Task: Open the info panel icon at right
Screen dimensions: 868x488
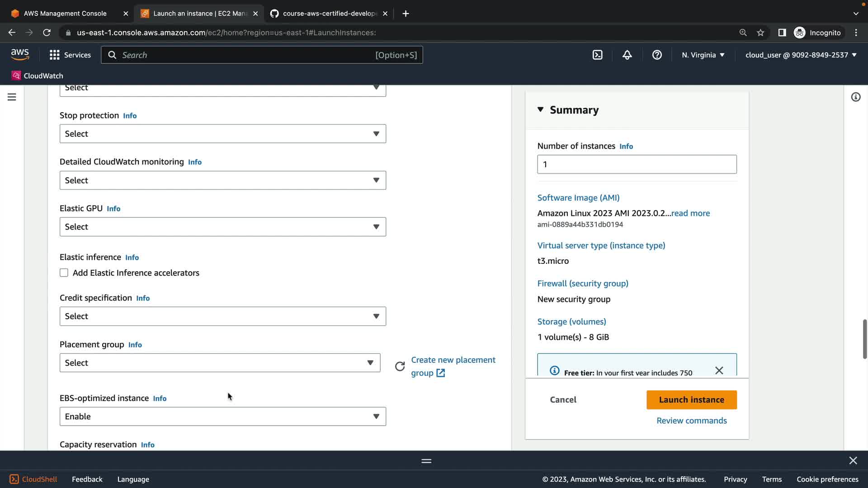Action: tap(855, 97)
